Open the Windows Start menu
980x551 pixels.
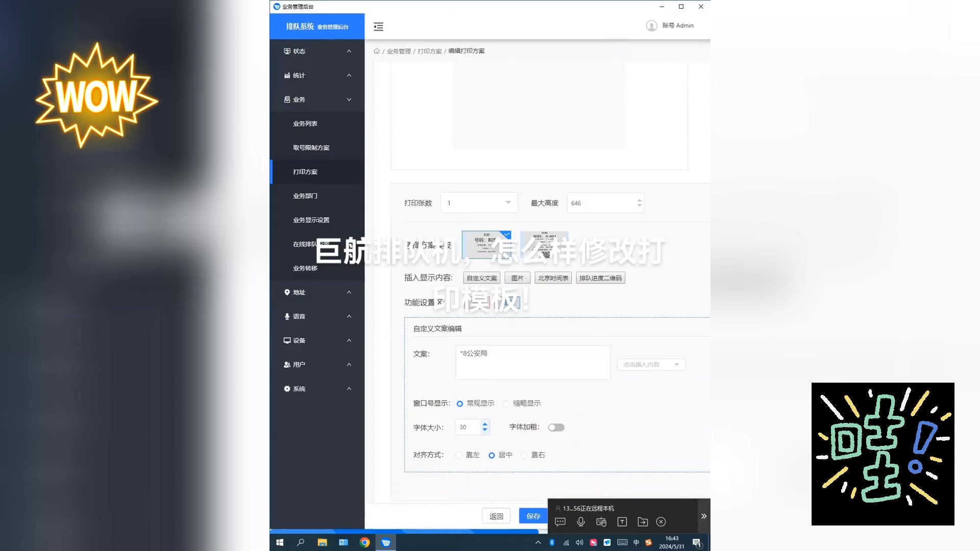[x=280, y=542]
